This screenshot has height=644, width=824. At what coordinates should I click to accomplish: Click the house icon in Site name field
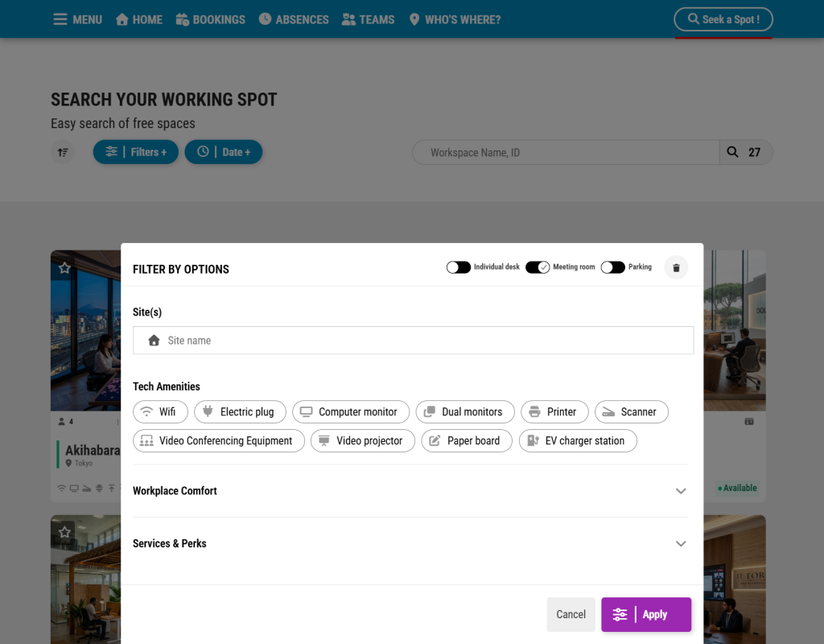[x=154, y=341]
